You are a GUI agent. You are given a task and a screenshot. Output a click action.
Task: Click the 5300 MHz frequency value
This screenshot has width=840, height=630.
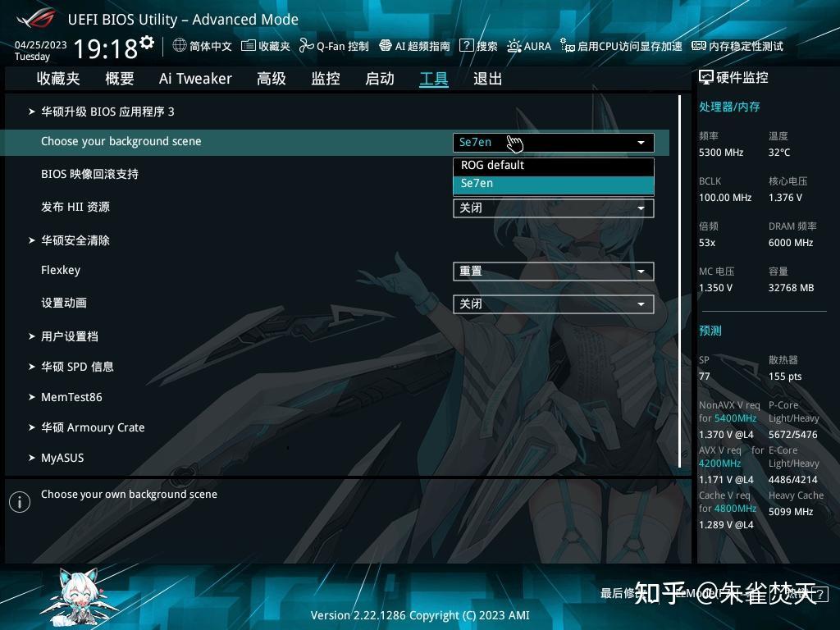(721, 153)
